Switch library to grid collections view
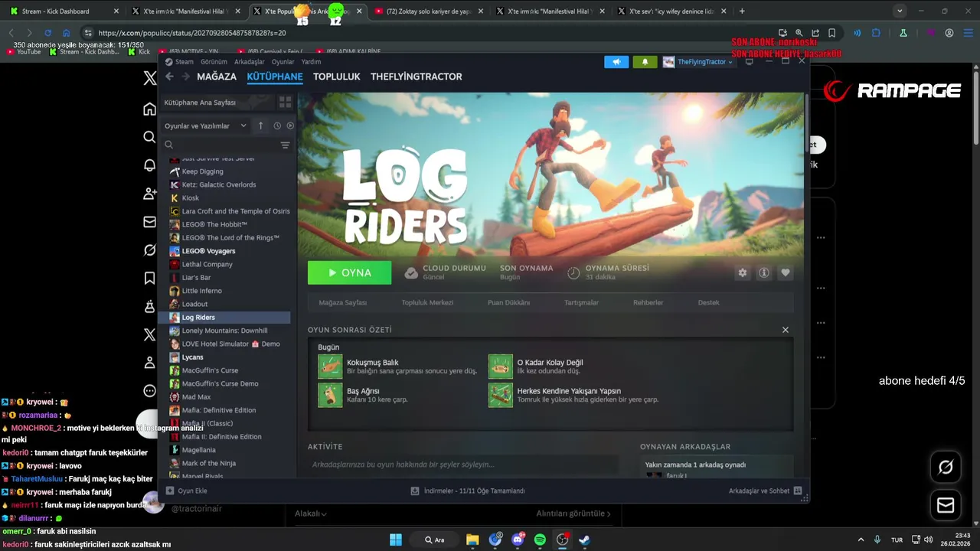Viewport: 980px width, 551px height. (285, 102)
